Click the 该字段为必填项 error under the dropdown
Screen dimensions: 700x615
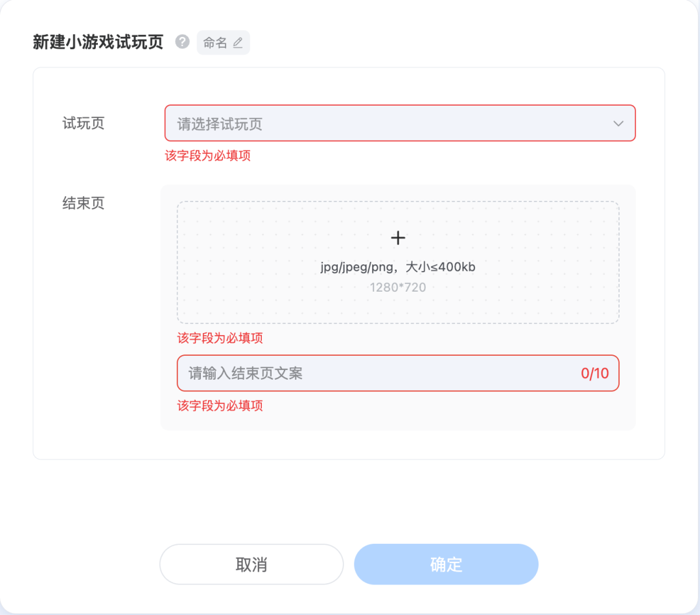[x=207, y=156]
